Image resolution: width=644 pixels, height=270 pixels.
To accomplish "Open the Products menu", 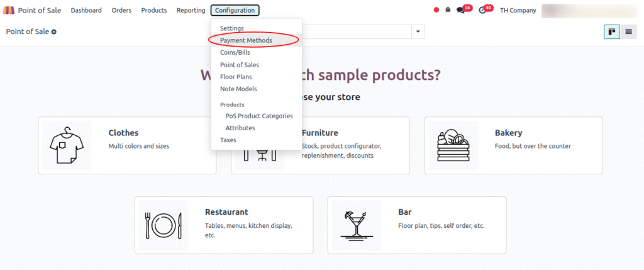I will 154,10.
